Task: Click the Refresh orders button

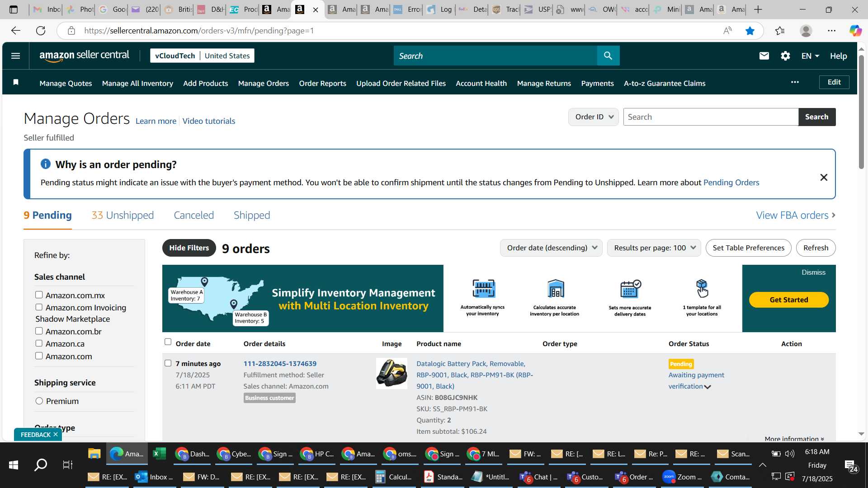Action: pyautogui.click(x=816, y=248)
